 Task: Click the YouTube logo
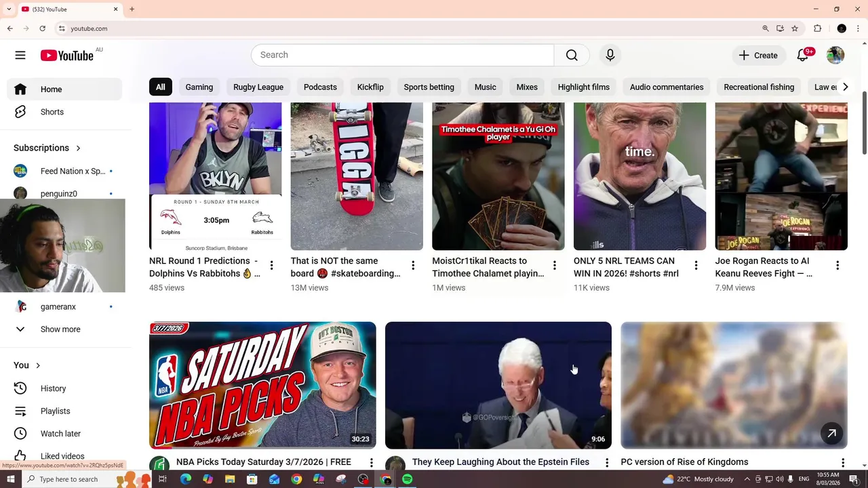pyautogui.click(x=66, y=56)
